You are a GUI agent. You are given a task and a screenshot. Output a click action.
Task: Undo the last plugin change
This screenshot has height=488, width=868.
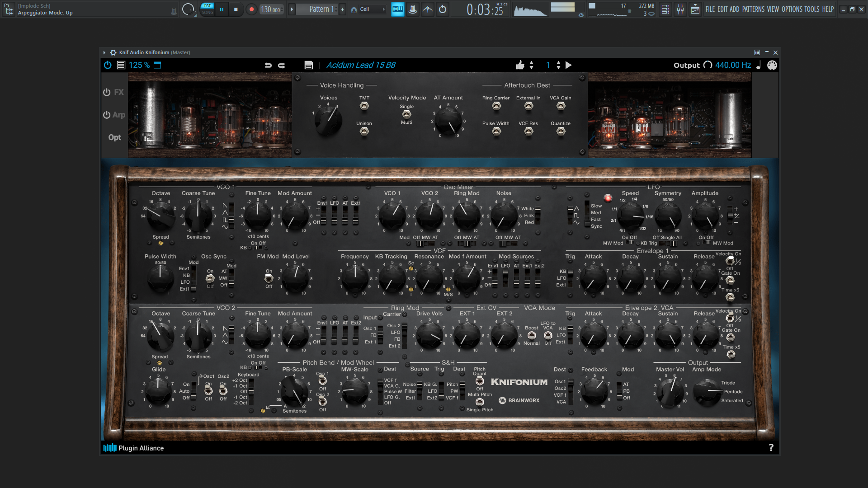pos(268,65)
